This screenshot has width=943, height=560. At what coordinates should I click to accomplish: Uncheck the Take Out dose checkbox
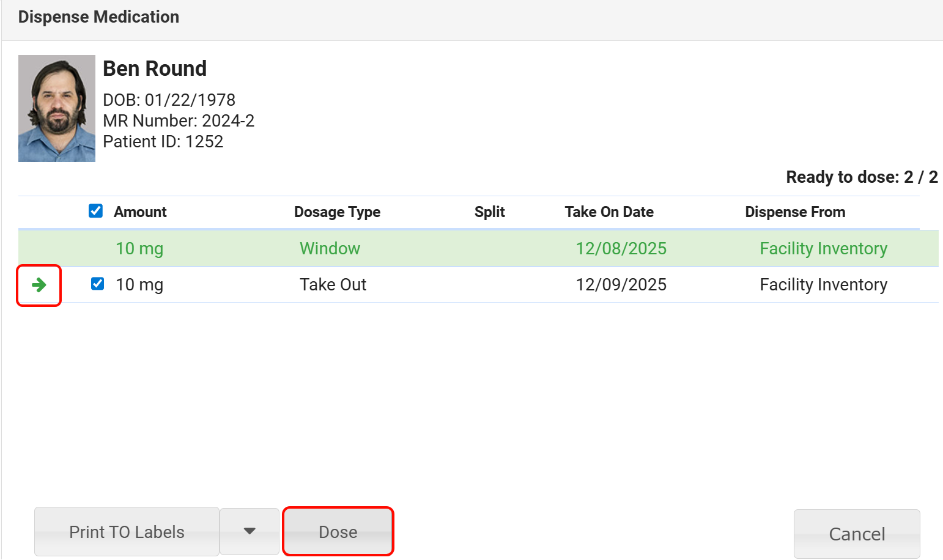coord(97,284)
